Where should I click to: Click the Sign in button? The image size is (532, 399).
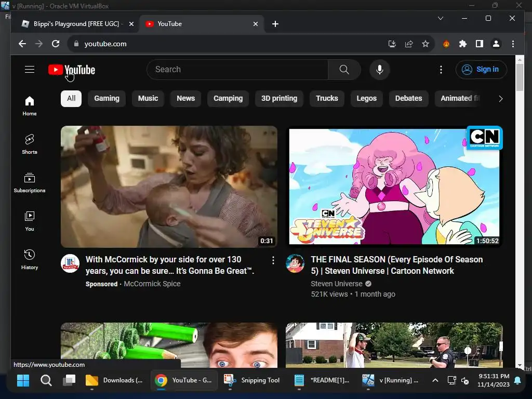pyautogui.click(x=481, y=70)
